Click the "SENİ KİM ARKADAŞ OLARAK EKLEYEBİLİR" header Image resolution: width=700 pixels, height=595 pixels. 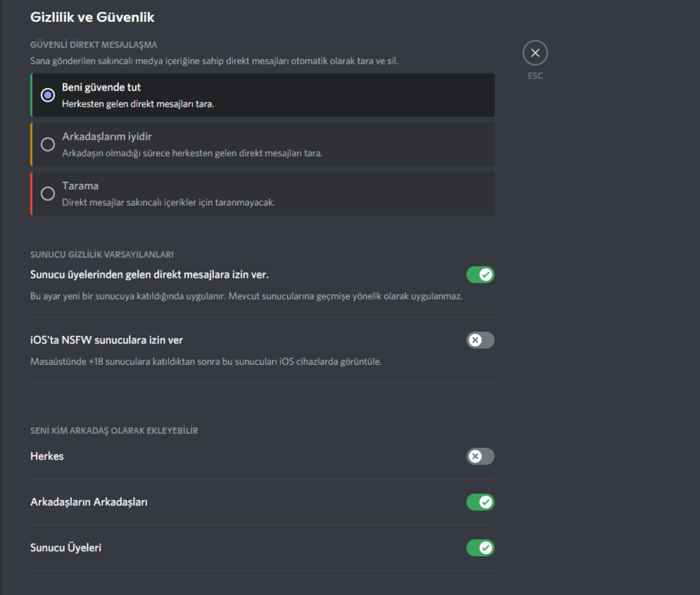coord(114,431)
